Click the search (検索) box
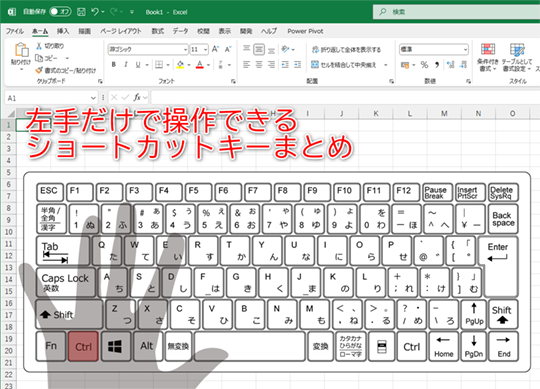Viewport: 540px width, 389px height. pyautogui.click(x=457, y=12)
